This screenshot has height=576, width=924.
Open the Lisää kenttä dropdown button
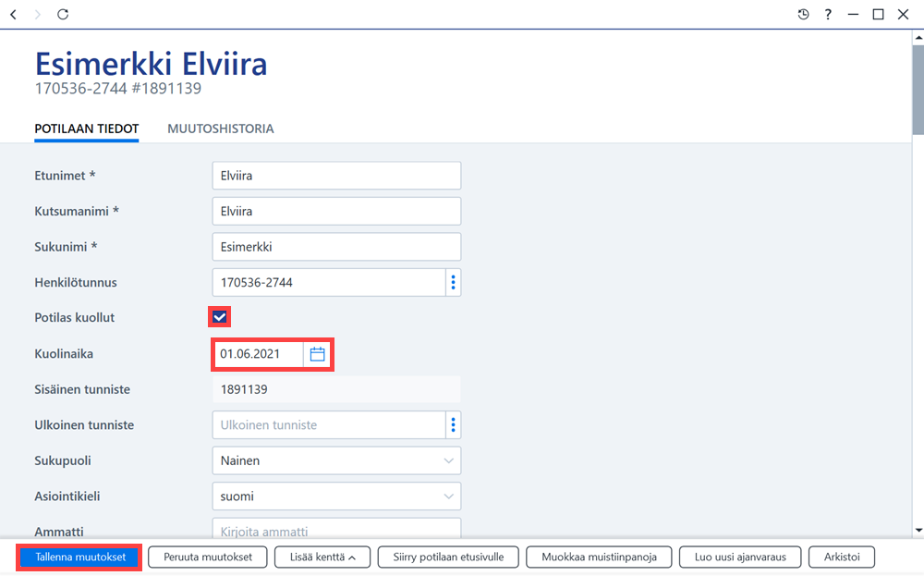point(322,557)
